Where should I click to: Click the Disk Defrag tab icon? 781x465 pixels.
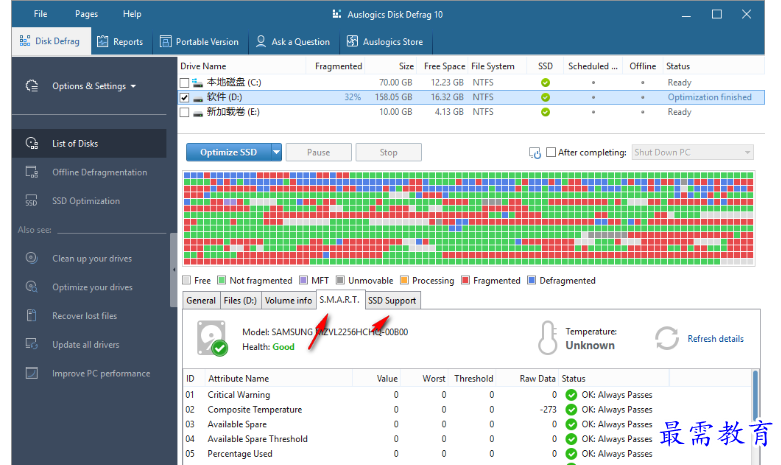[25, 41]
